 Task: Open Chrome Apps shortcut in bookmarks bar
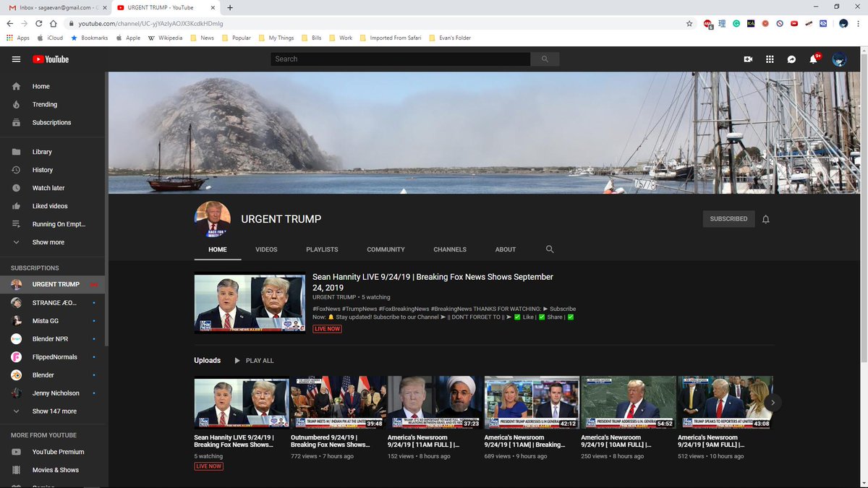pos(18,38)
